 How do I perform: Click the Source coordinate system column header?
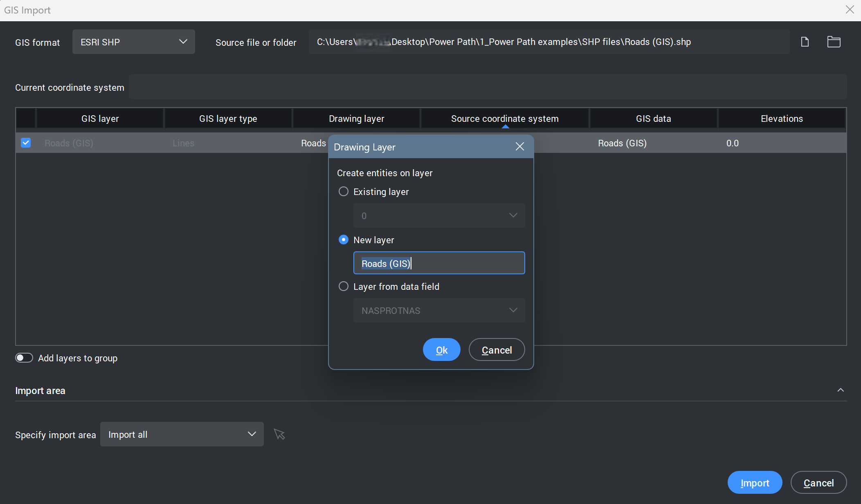coord(504,119)
